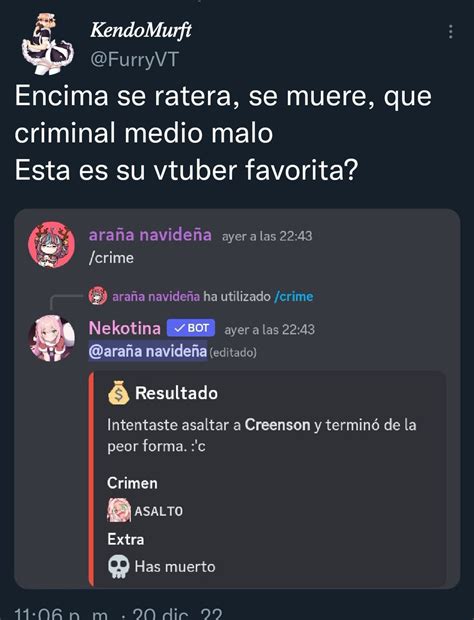Click the skull emoji next to Has muerto
The width and height of the screenshot is (474, 620).
click(x=119, y=567)
